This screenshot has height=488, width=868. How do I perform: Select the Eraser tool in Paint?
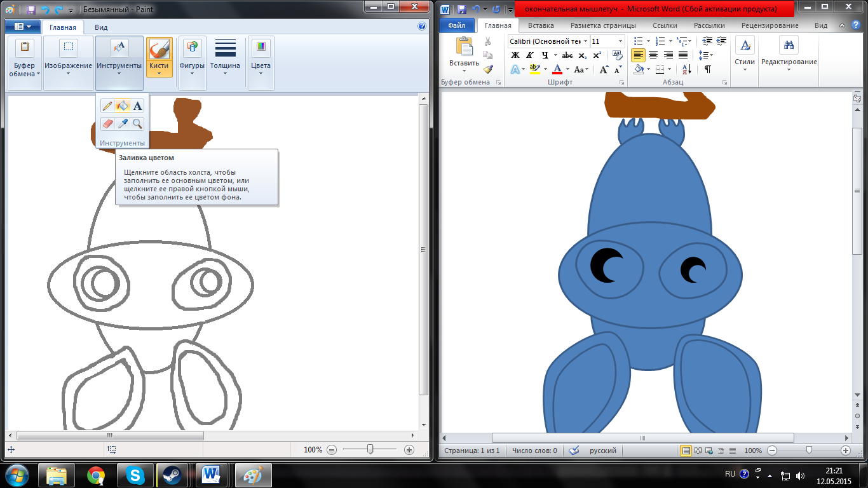(107, 123)
